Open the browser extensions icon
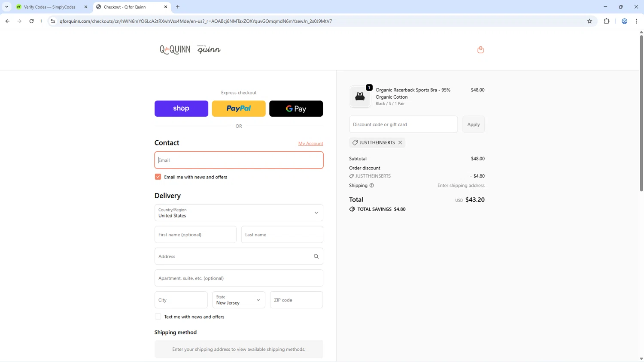Image resolution: width=644 pixels, height=362 pixels. (x=607, y=21)
